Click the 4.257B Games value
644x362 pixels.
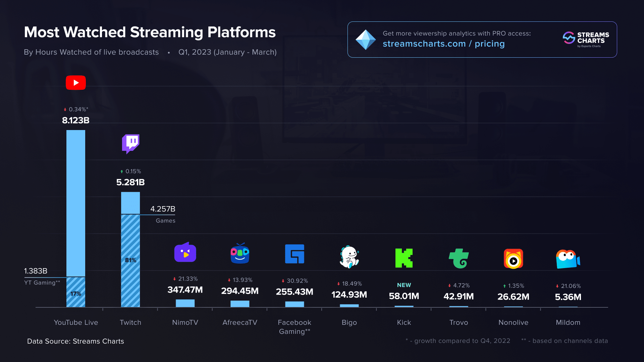click(163, 209)
